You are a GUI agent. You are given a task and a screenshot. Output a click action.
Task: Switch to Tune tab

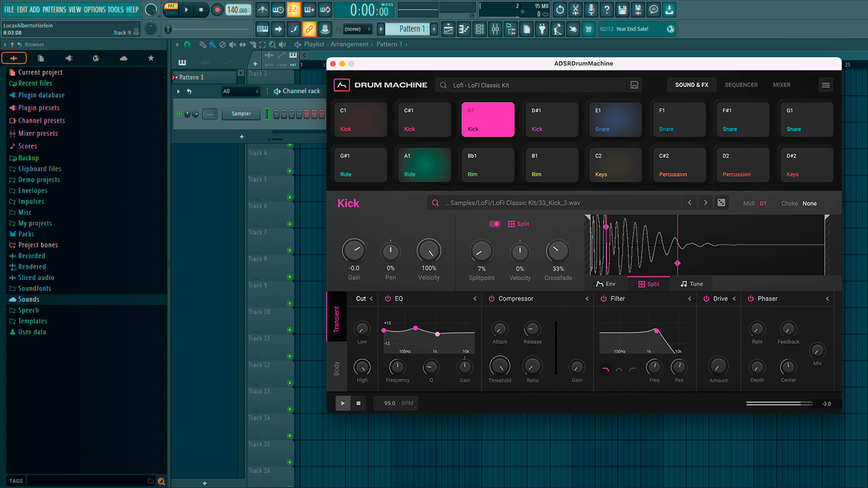pyautogui.click(x=691, y=284)
